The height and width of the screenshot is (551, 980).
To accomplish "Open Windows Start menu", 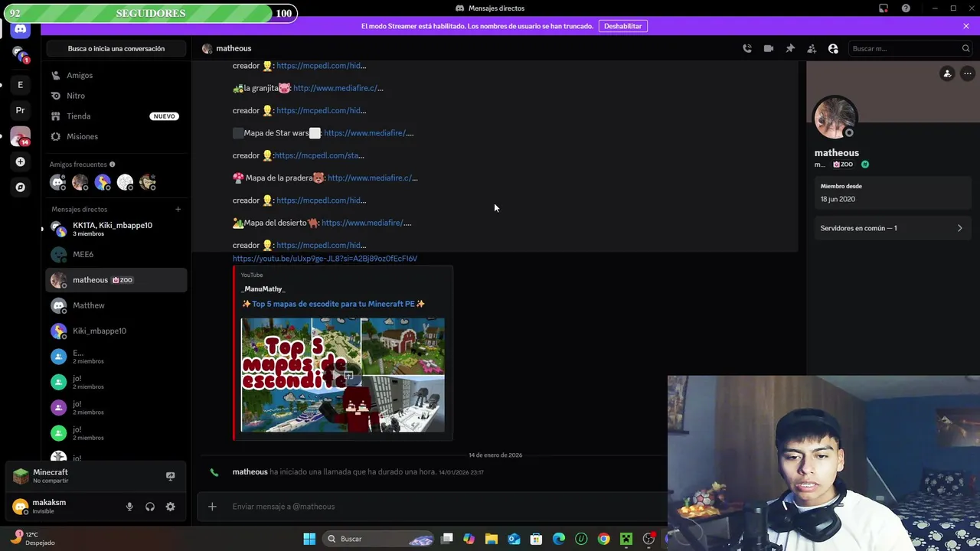I will pos(309,539).
